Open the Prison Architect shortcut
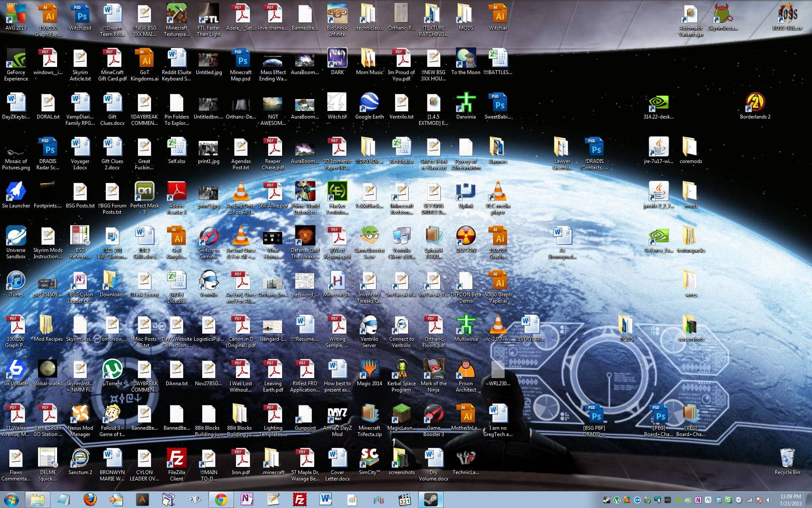Screen dimensions: 812x508 coord(466,375)
